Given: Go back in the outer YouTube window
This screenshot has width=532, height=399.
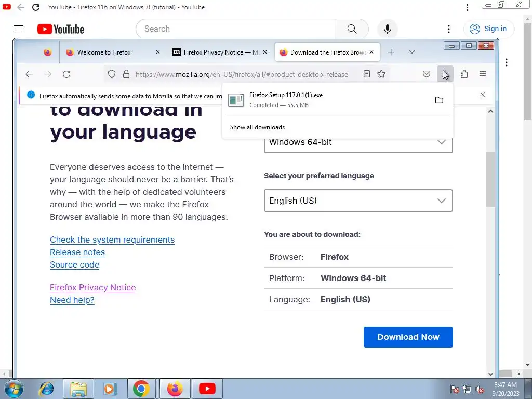Looking at the screenshot, I should click(21, 7).
